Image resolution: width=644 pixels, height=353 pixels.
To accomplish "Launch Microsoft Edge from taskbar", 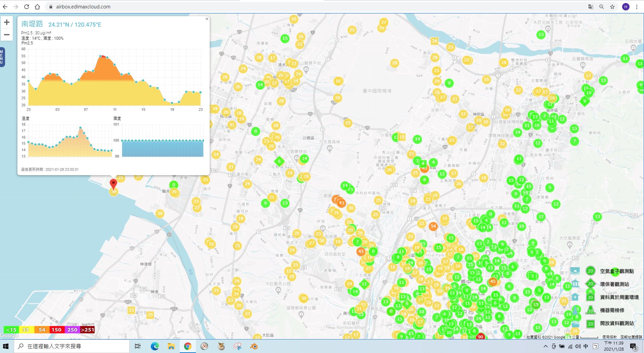I will coord(155,346).
